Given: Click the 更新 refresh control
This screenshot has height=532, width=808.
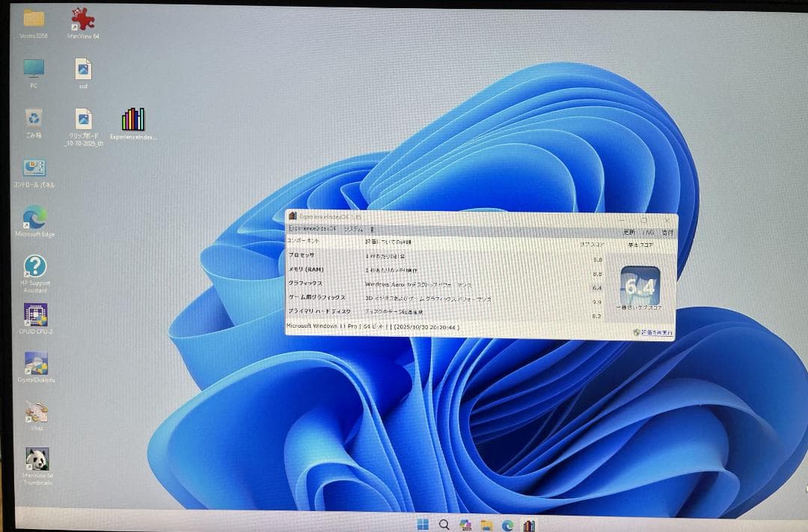Looking at the screenshot, I should pos(628,230).
